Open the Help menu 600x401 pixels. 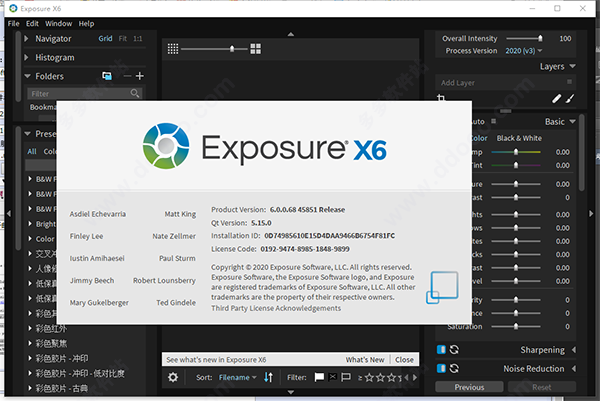pyautogui.click(x=86, y=24)
